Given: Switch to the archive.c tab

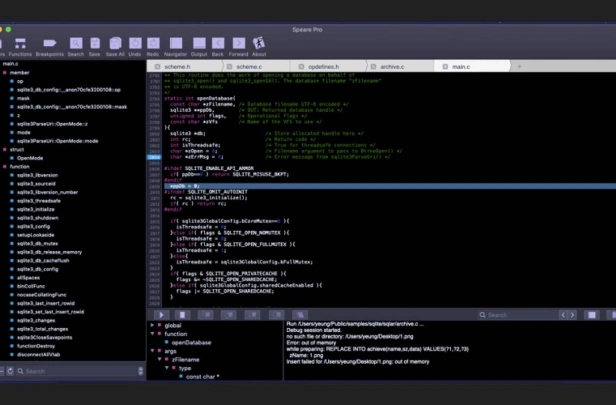Looking at the screenshot, I should pos(392,67).
